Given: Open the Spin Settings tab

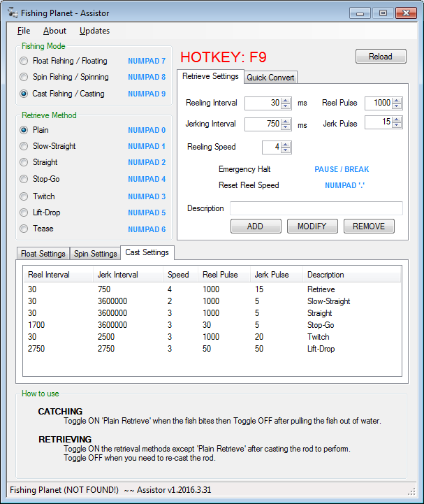Looking at the screenshot, I should [x=96, y=254].
